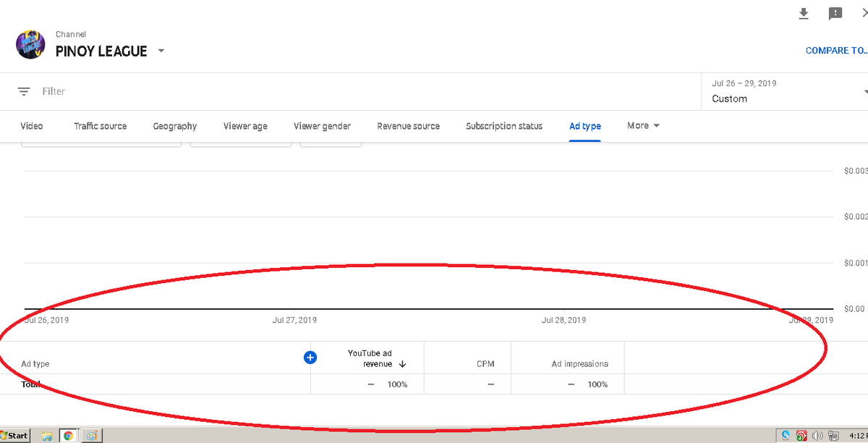
Task: Click the CPM column header
Action: 485,364
